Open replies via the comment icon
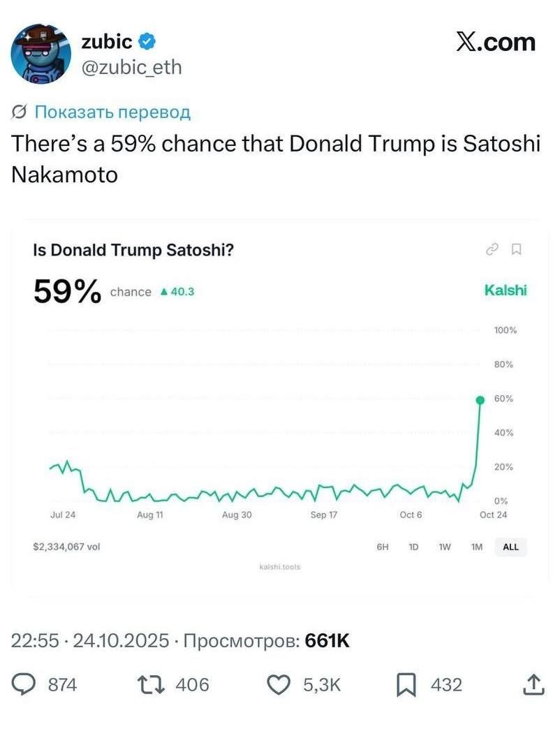 [x=23, y=685]
